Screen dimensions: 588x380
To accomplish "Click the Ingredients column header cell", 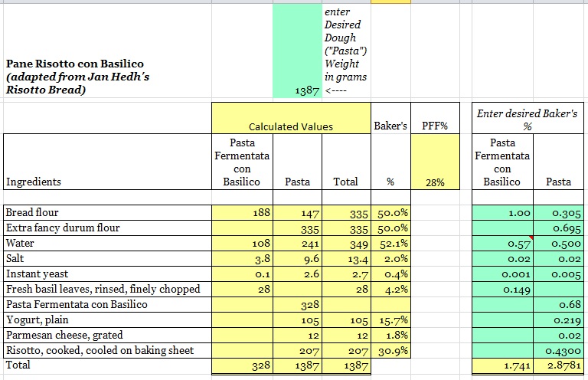I will pyautogui.click(x=107, y=182).
